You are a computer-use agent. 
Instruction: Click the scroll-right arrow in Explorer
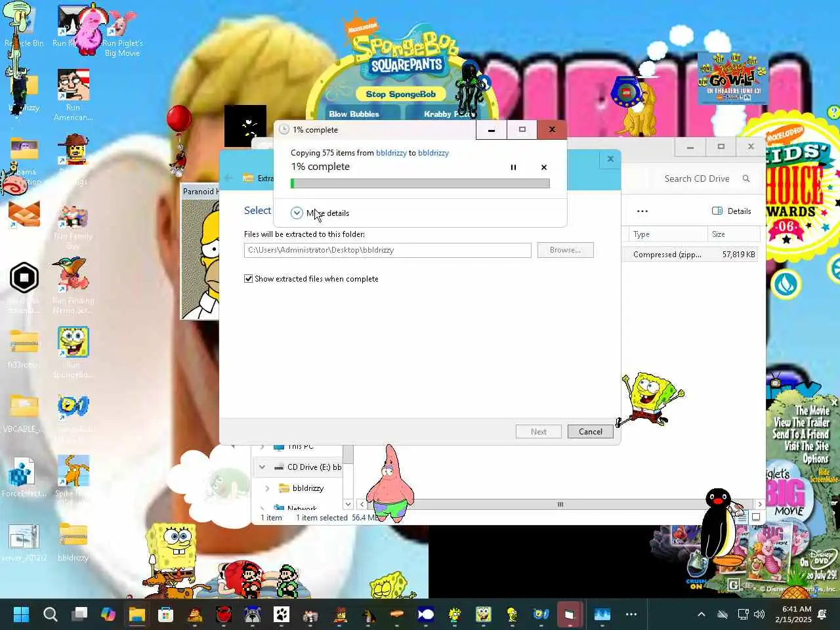pyautogui.click(x=759, y=504)
